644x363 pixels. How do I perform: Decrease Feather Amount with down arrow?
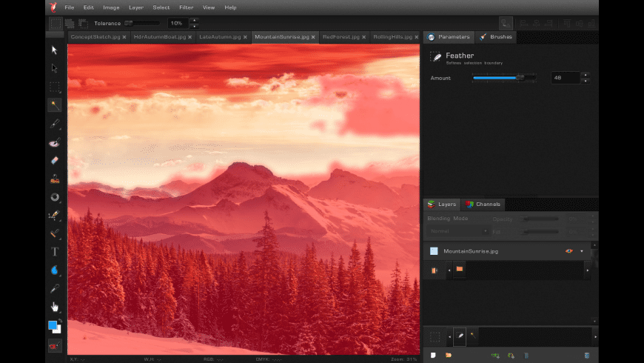586,81
